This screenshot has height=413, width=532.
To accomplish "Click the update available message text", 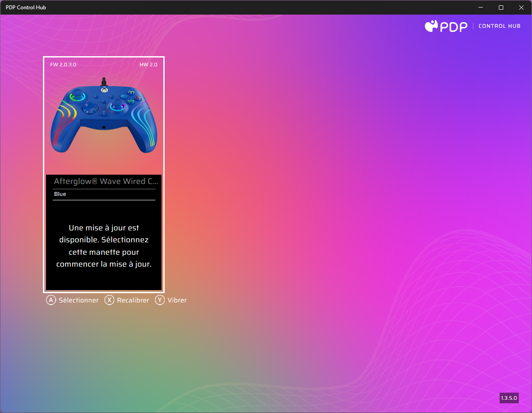I will click(x=104, y=246).
